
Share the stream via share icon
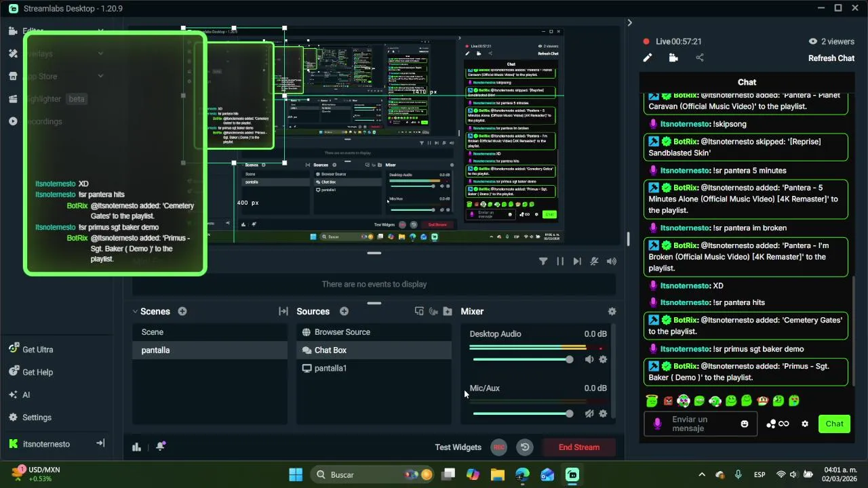[700, 58]
